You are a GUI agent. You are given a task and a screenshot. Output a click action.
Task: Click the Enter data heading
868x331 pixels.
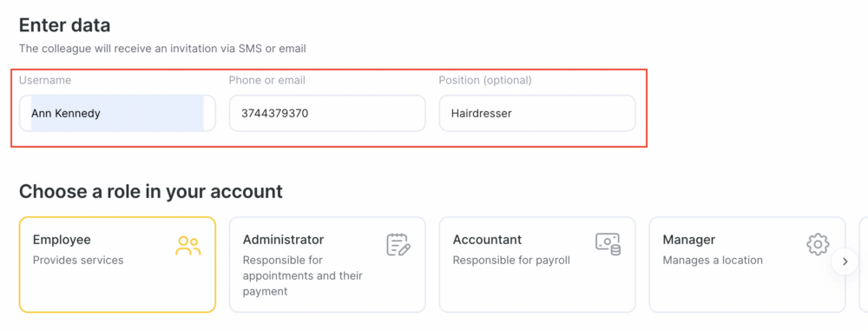(x=65, y=25)
